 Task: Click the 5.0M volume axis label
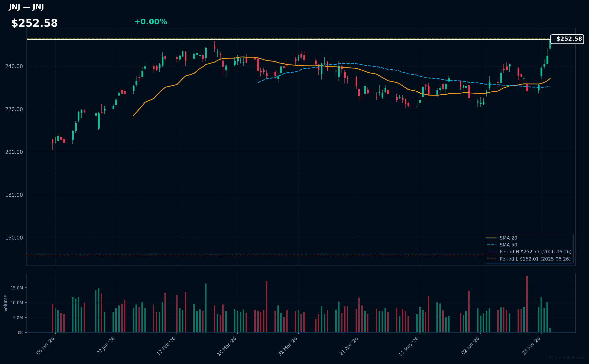(x=18, y=318)
